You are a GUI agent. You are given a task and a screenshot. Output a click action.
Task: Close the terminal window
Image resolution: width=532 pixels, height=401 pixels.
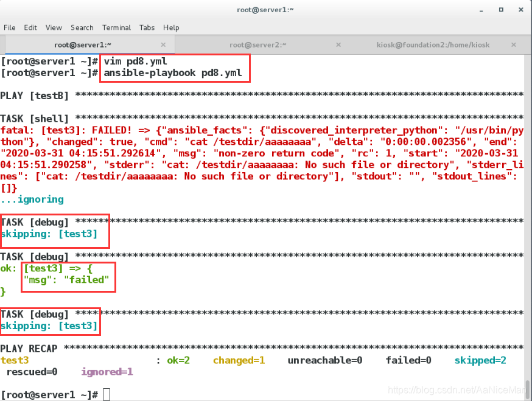point(521,10)
